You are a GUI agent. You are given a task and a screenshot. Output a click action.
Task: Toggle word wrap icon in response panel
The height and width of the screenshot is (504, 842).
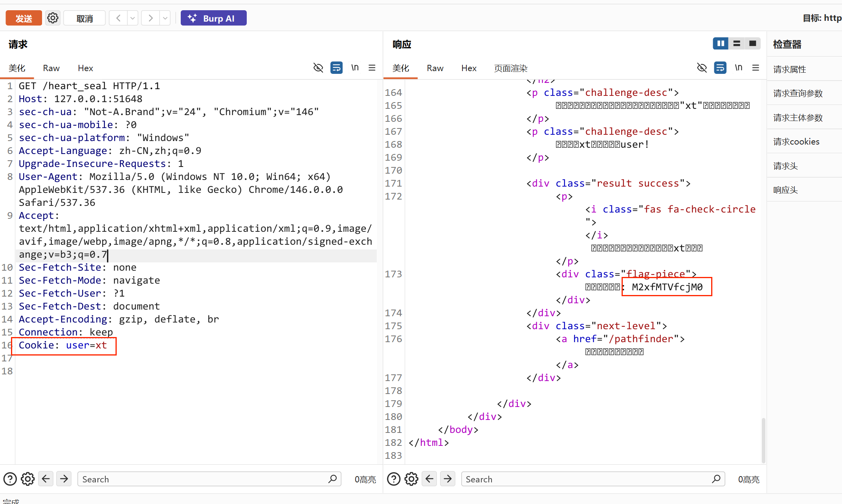pos(720,68)
